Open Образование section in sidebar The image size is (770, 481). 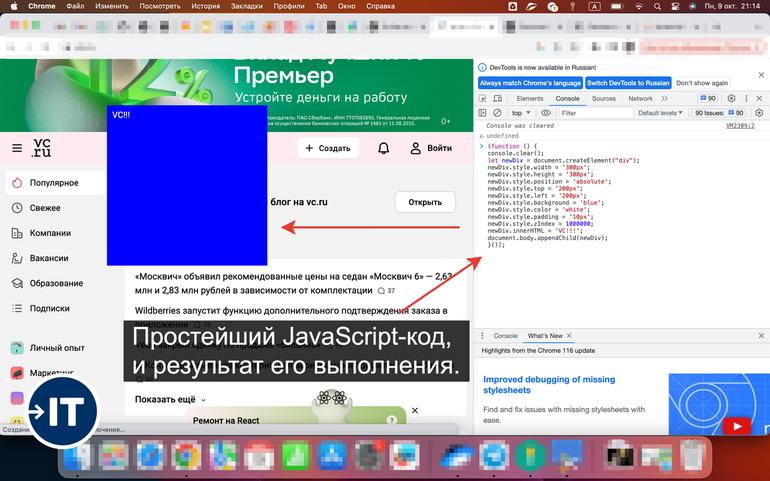(x=55, y=283)
